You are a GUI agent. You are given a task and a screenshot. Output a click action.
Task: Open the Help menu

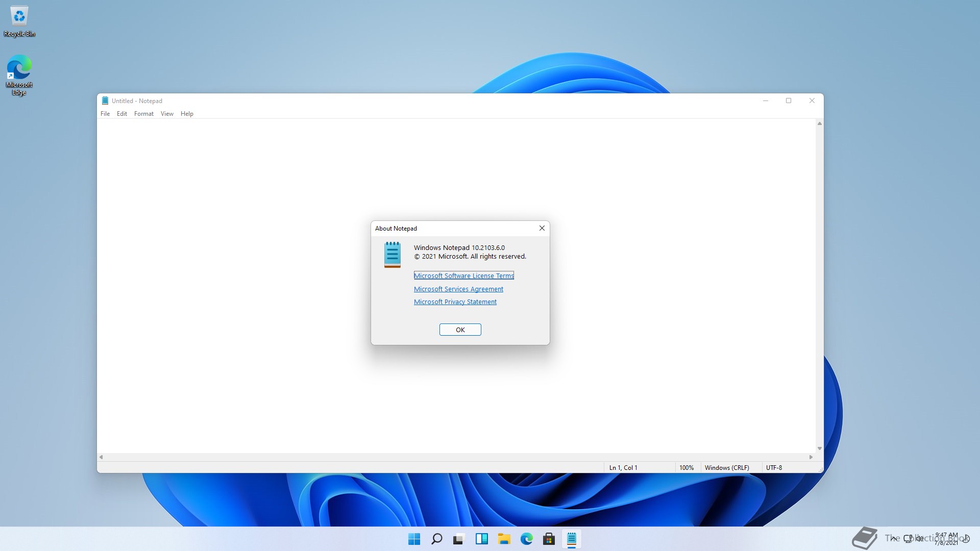pyautogui.click(x=187, y=114)
